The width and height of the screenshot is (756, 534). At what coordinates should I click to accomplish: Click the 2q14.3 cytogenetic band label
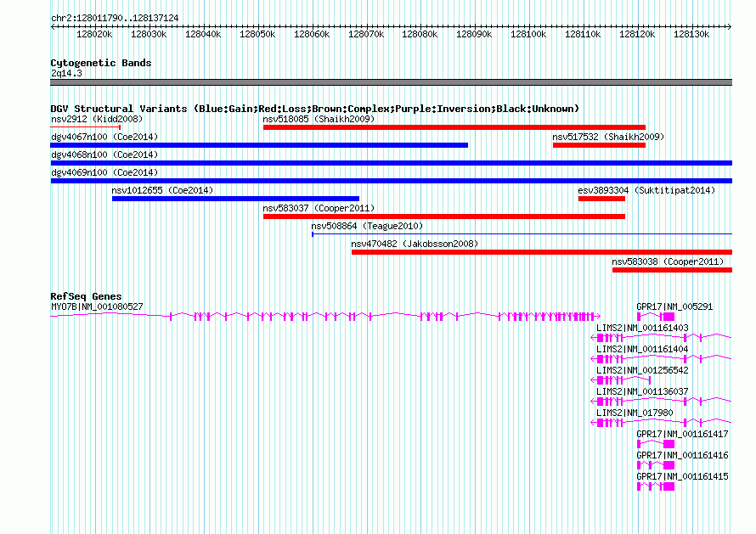[66, 73]
